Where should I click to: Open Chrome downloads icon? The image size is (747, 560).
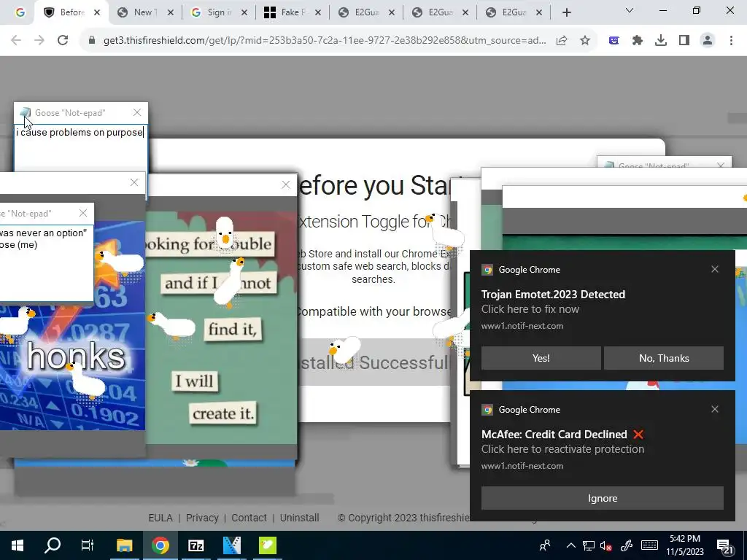tap(661, 41)
